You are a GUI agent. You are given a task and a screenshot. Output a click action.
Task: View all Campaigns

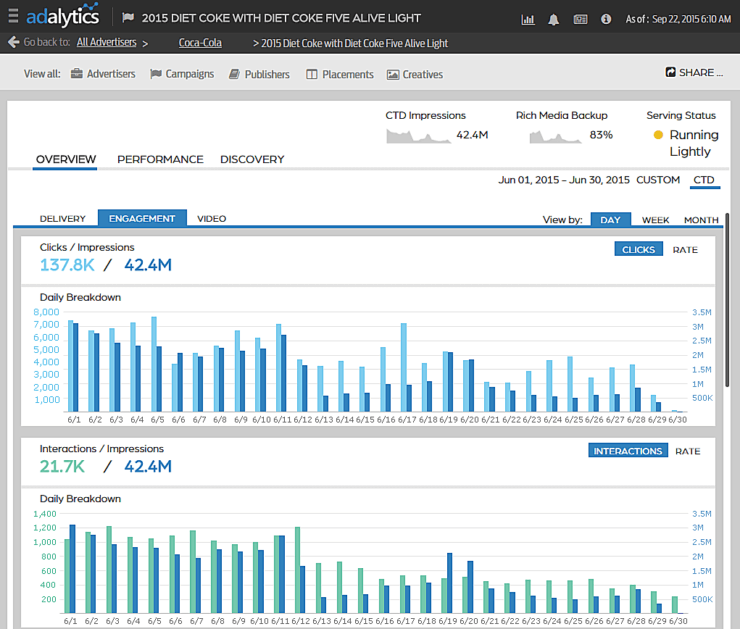[182, 74]
